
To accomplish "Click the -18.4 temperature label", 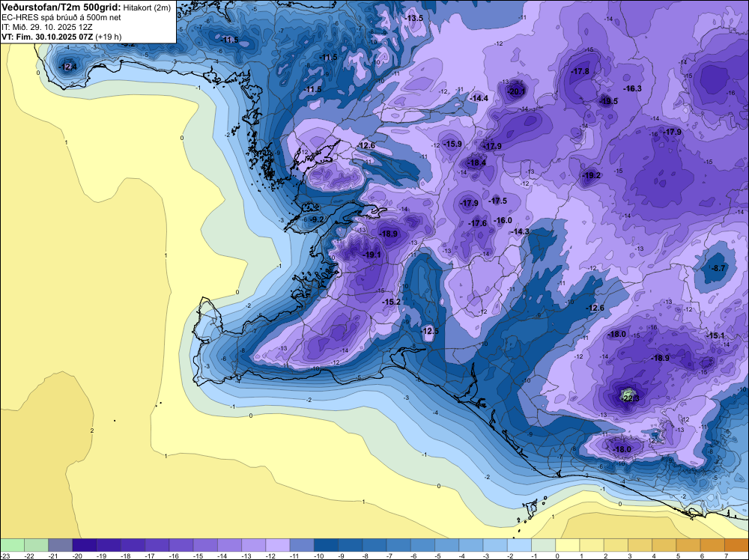I will (x=476, y=162).
